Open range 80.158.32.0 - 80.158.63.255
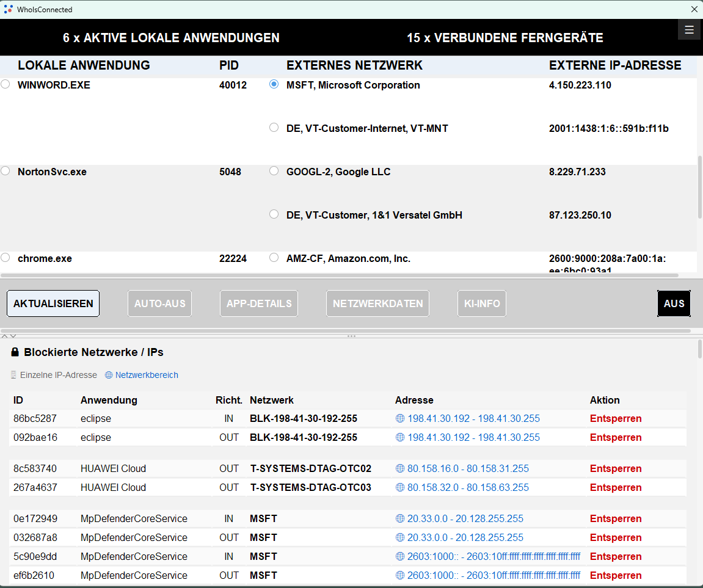 (x=468, y=487)
